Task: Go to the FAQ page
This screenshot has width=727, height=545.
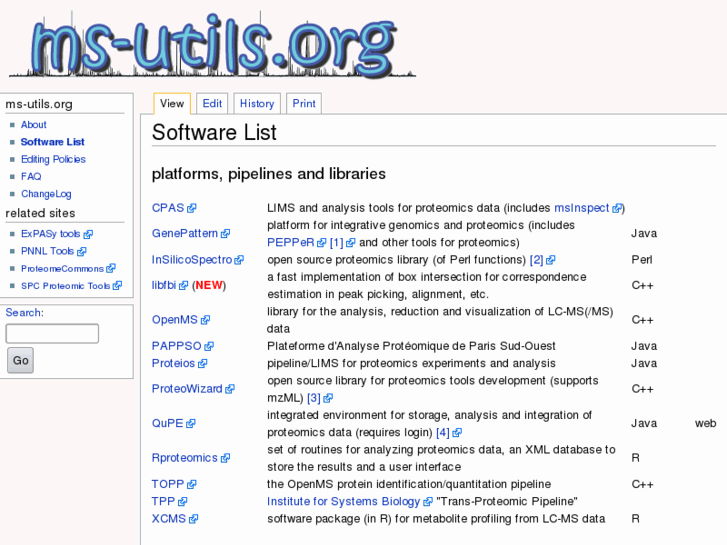Action: click(31, 176)
